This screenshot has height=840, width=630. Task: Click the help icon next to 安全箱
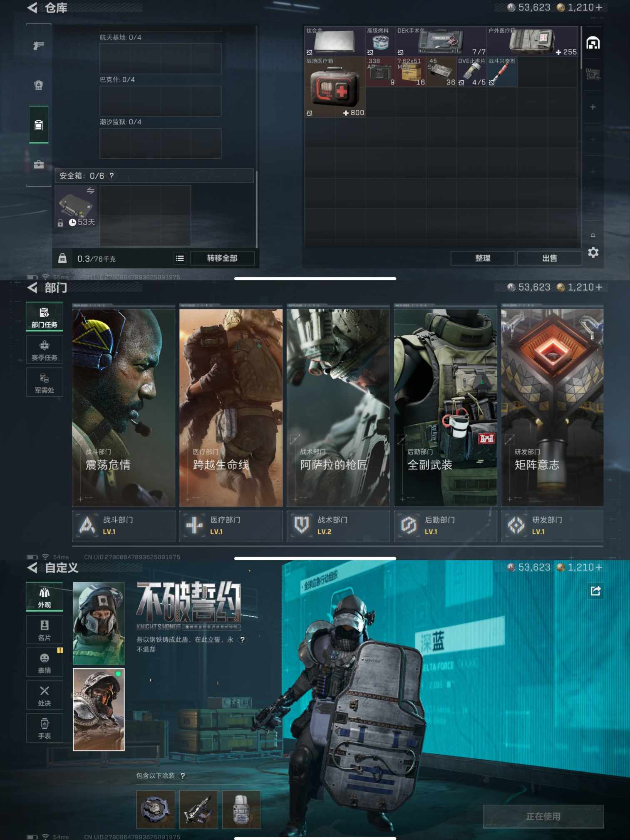[112, 176]
